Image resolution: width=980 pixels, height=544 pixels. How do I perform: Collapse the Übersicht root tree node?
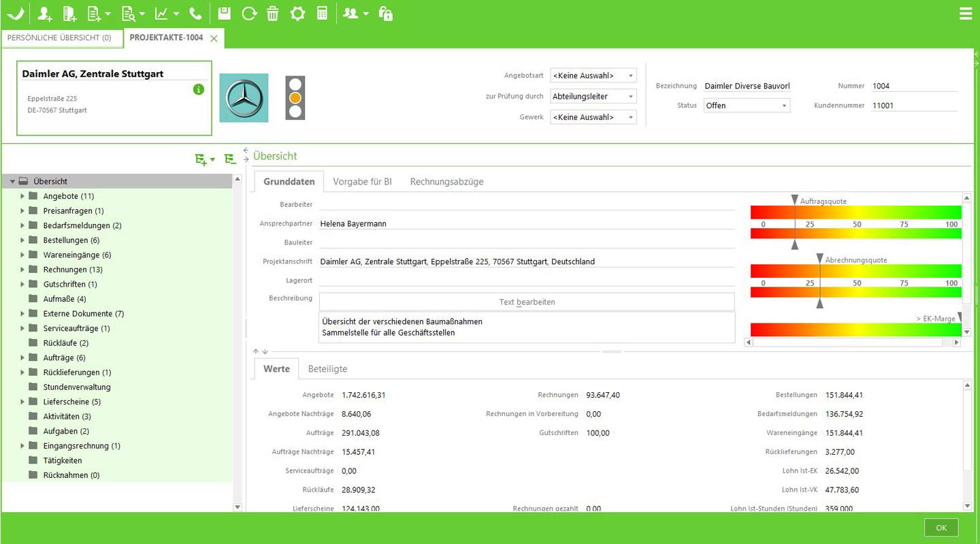coord(12,182)
